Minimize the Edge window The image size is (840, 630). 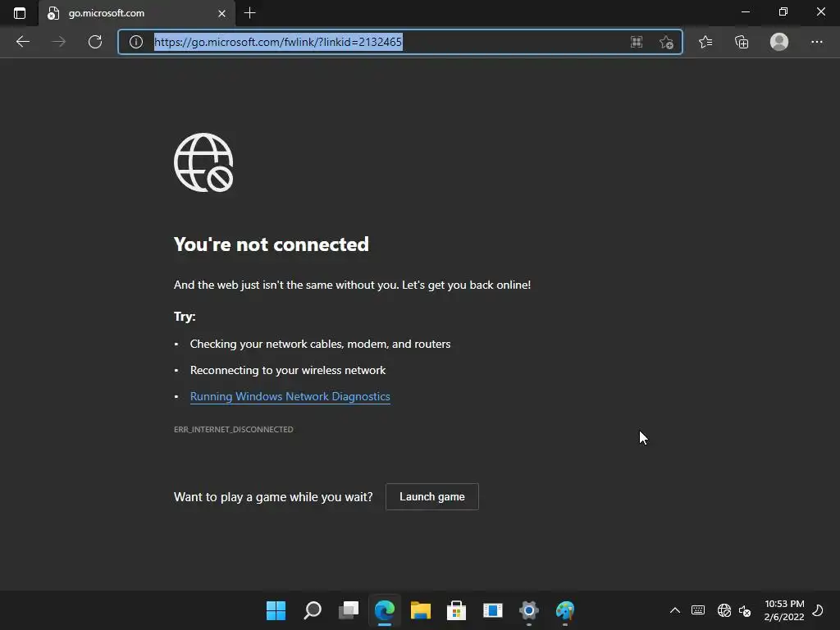745,11
